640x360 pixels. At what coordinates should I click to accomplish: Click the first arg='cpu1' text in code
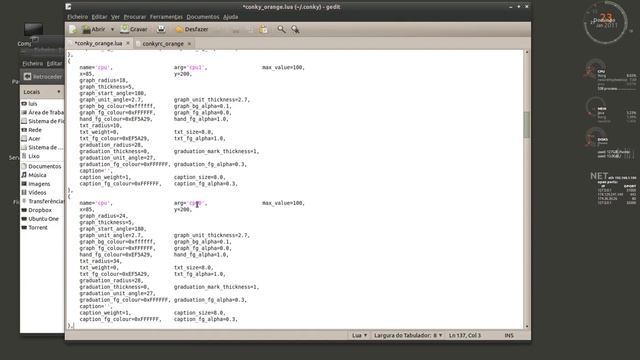coord(191,67)
